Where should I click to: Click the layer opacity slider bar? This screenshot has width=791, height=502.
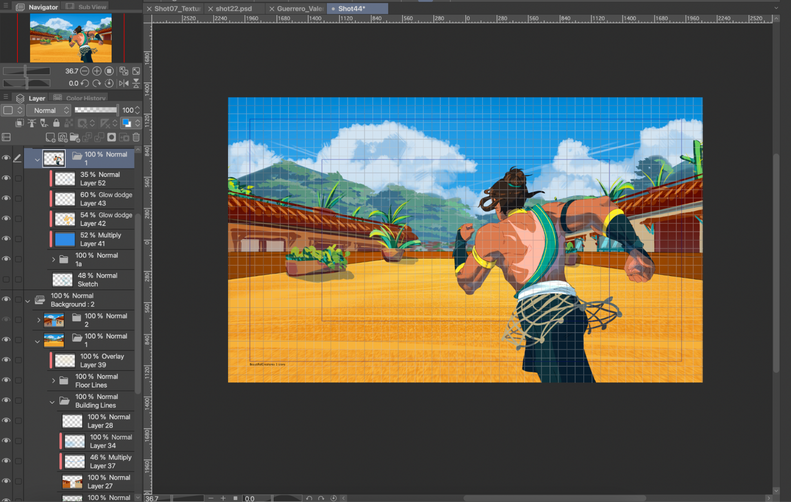(x=96, y=110)
